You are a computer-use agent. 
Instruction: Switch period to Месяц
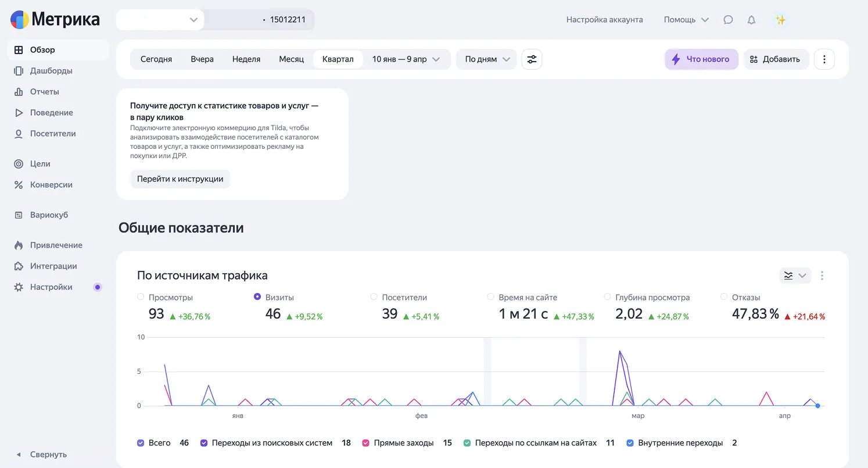tap(292, 59)
